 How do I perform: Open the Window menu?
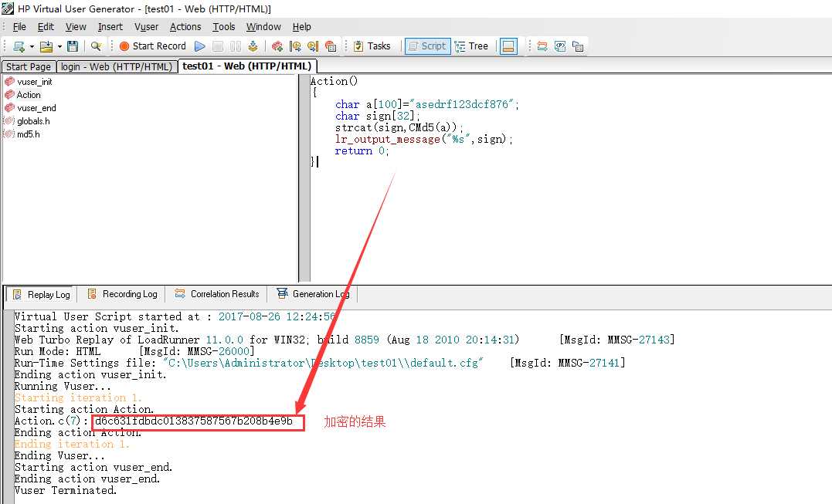click(263, 26)
